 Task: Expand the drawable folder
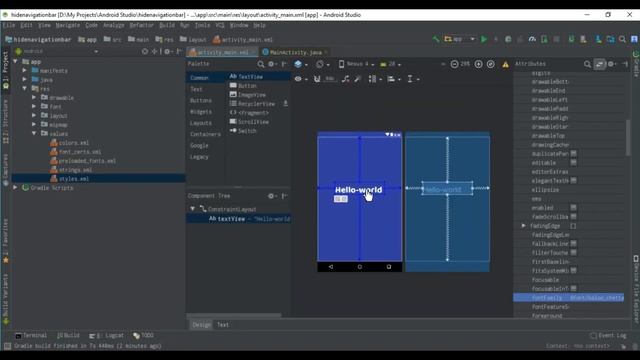point(34,98)
